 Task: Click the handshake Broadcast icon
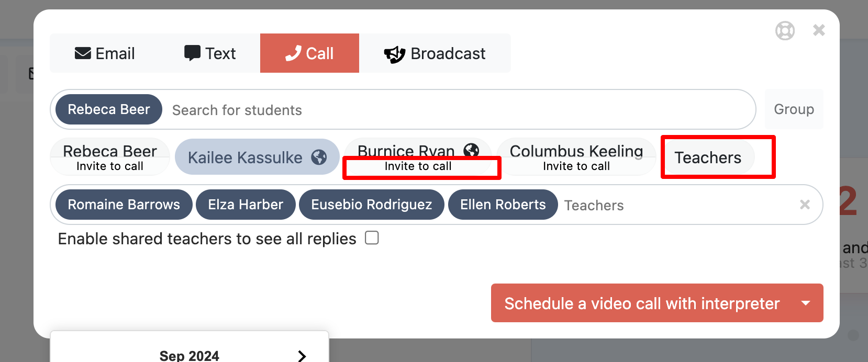coord(395,54)
